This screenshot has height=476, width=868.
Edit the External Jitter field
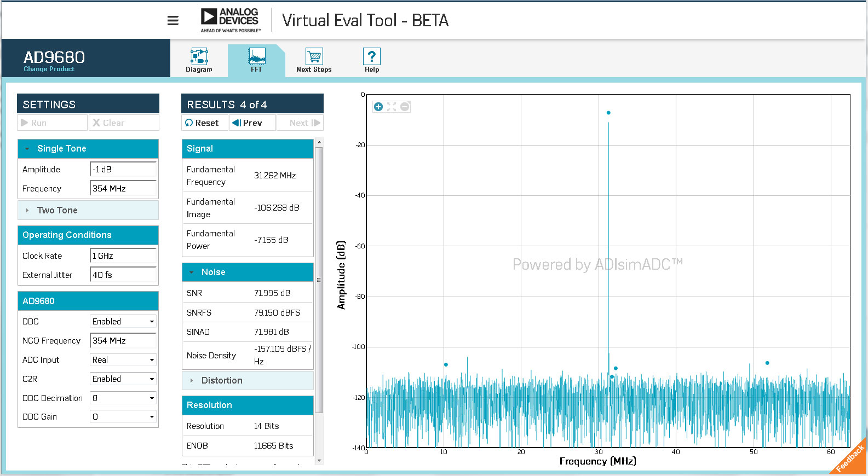pyautogui.click(x=123, y=275)
